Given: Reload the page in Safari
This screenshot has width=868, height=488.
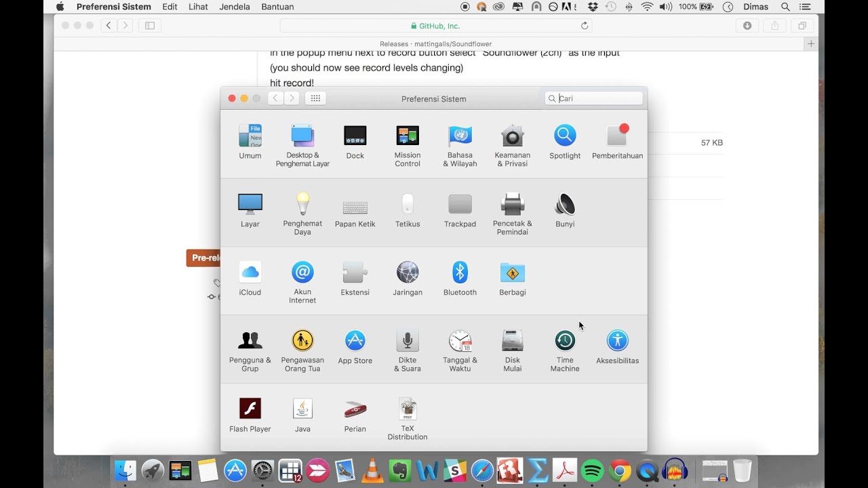Looking at the screenshot, I should click(585, 26).
